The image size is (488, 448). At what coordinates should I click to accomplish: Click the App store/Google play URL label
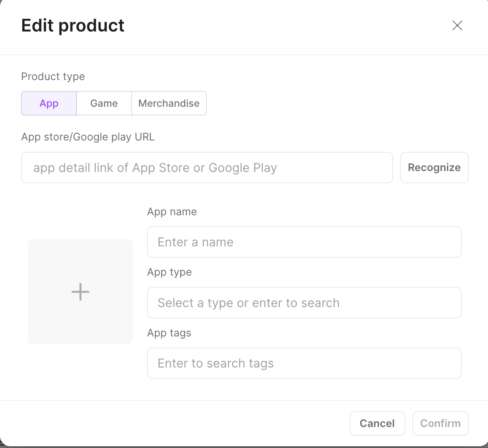click(88, 137)
